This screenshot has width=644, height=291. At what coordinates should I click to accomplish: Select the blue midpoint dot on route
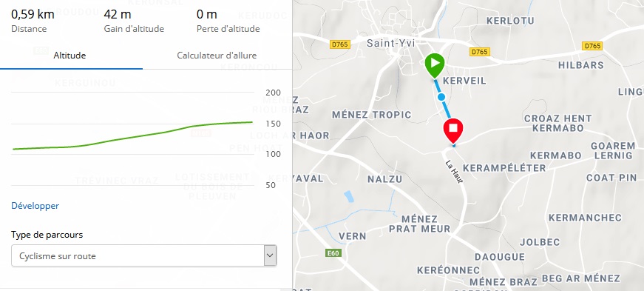(441, 97)
